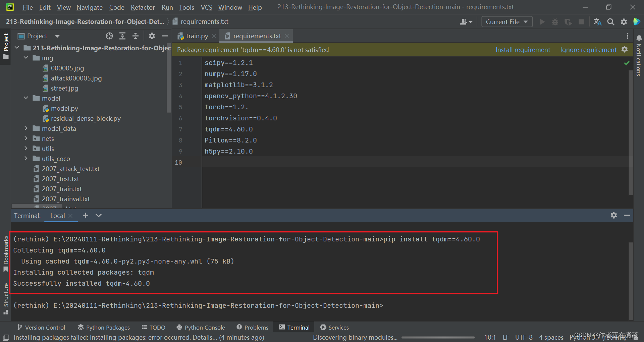This screenshot has width=644, height=342.
Task: Click the tqdm==4.60.0 line in editor
Action: (x=229, y=129)
